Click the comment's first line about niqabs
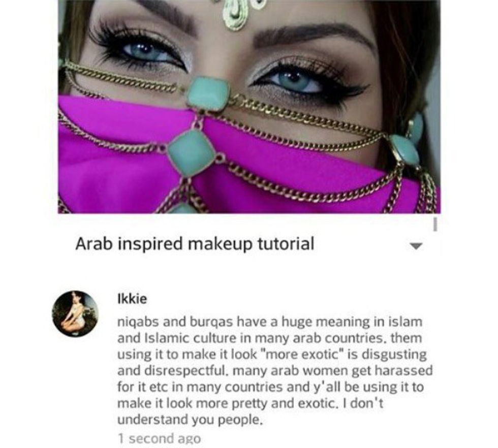The width and height of the screenshot is (498, 448). tap(270, 322)
